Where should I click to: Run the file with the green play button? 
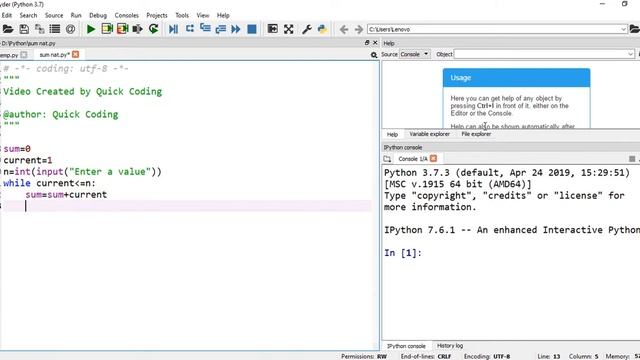tap(91, 29)
